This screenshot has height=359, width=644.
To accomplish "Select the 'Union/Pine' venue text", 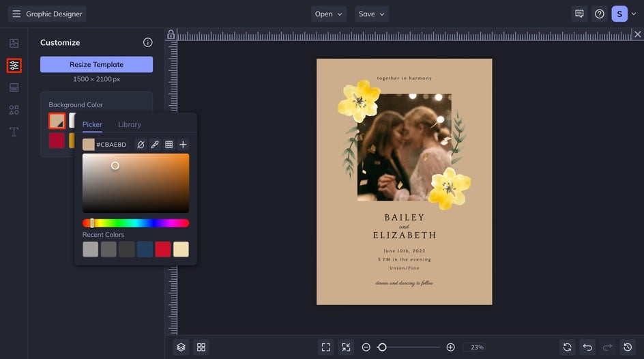I will coord(405,268).
